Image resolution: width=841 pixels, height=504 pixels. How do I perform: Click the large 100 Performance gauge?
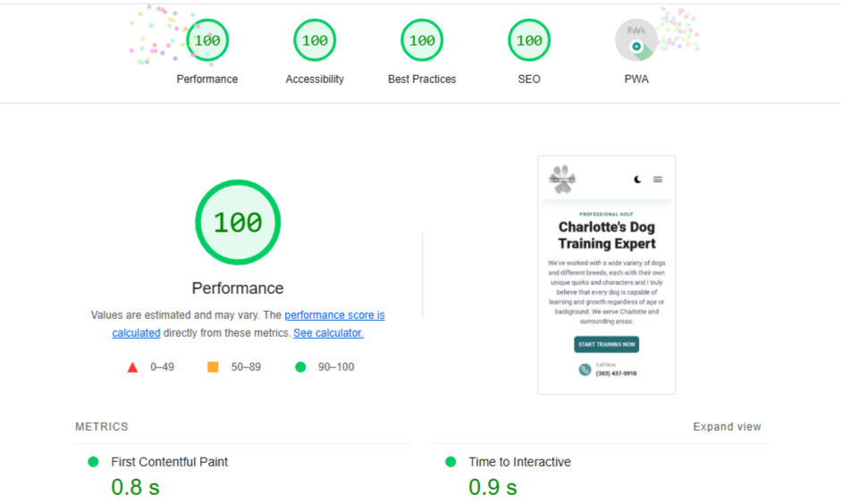(238, 223)
